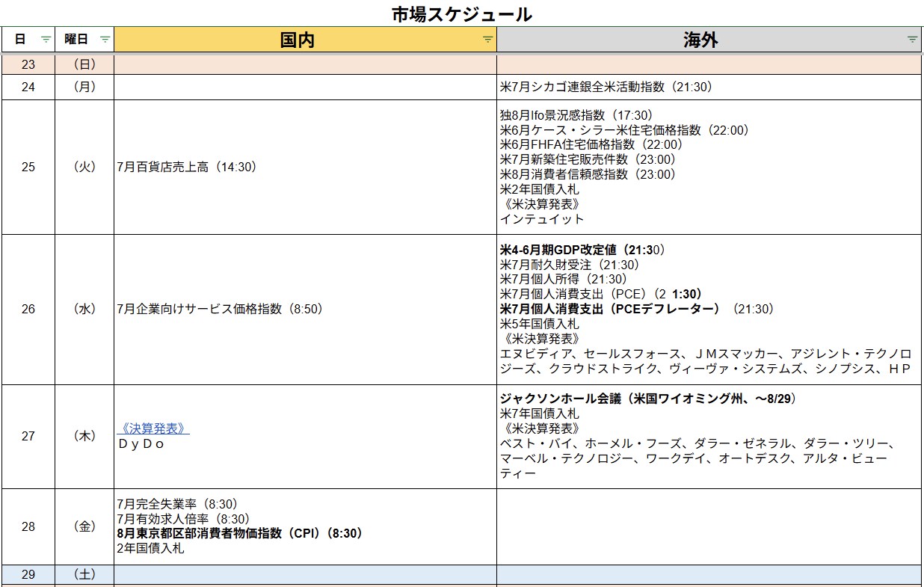Open the filter dropdown for 日 column

(46, 40)
